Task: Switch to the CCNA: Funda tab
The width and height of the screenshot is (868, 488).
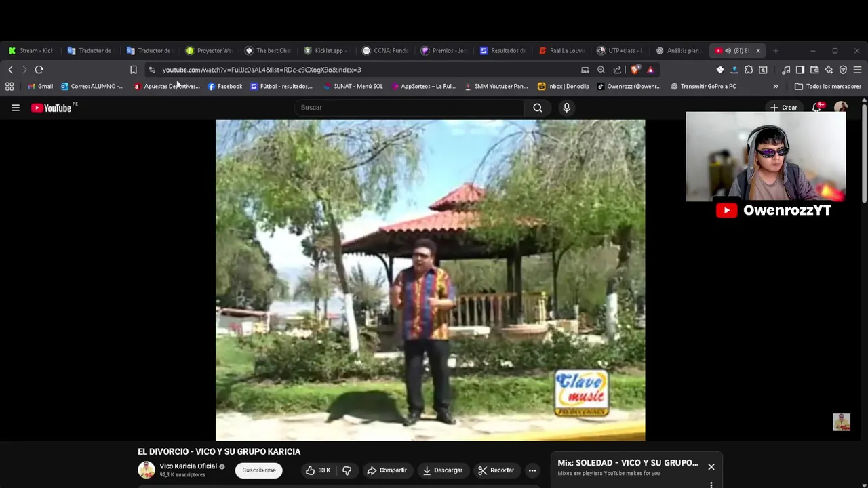Action: (x=386, y=51)
